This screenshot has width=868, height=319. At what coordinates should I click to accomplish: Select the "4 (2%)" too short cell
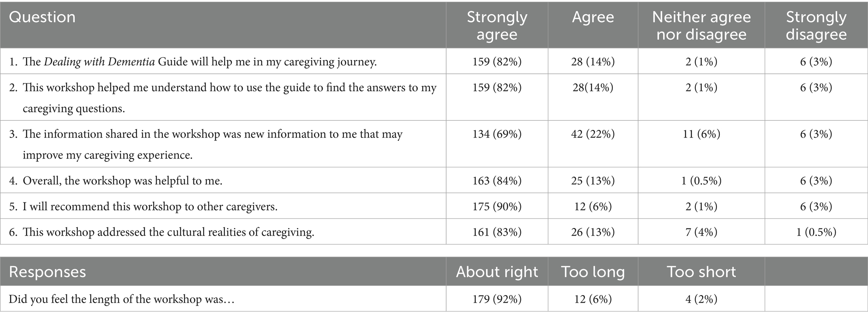point(701,299)
